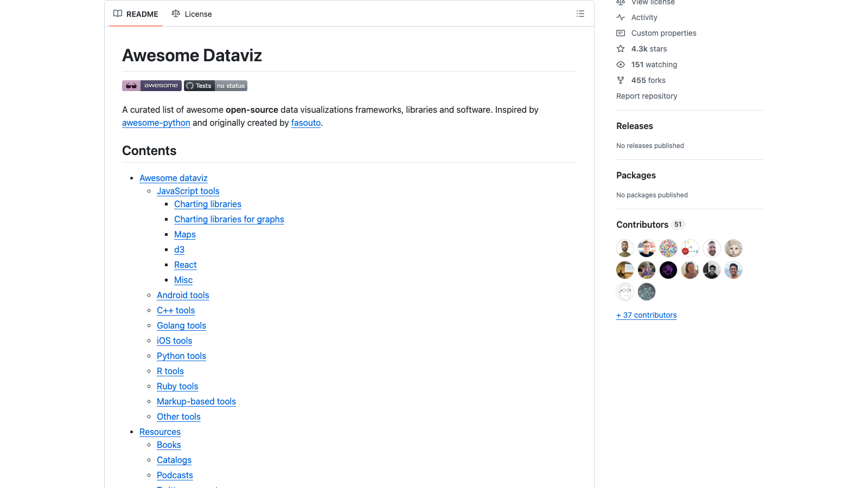Click the eye icon beside 151 watching
The image size is (868, 488).
pyautogui.click(x=620, y=65)
